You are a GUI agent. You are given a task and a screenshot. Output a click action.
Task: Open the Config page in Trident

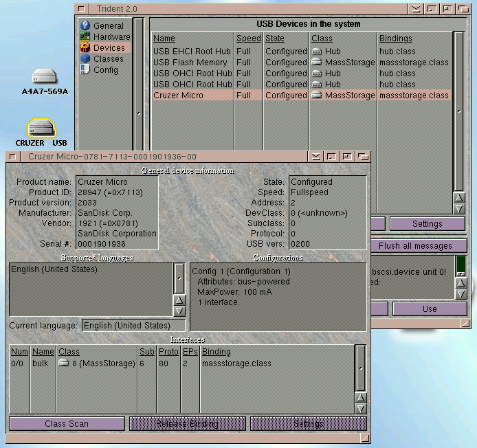coord(106,69)
